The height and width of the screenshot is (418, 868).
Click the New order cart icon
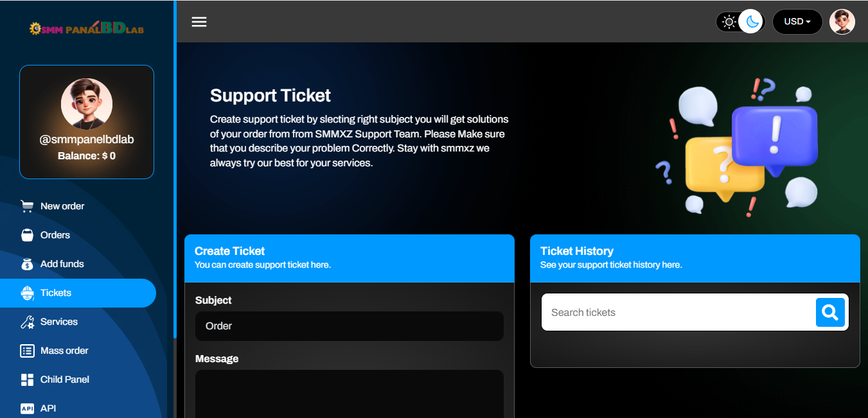click(x=27, y=206)
